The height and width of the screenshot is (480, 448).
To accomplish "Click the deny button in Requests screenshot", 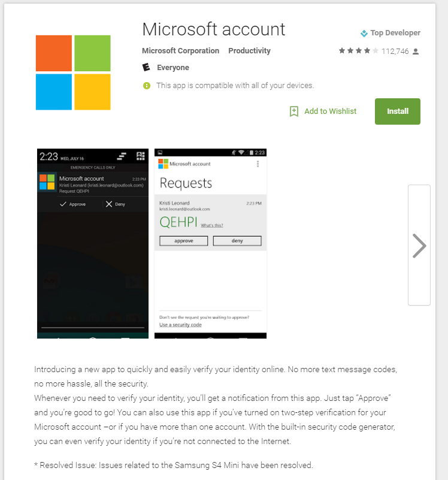I will tap(237, 241).
